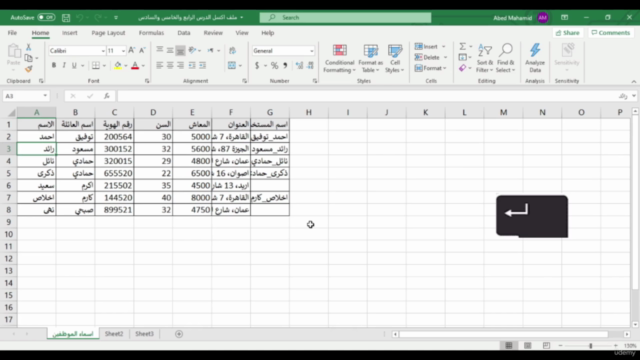
Task: Open the Calibri font name dropdown
Action: pos(103,51)
